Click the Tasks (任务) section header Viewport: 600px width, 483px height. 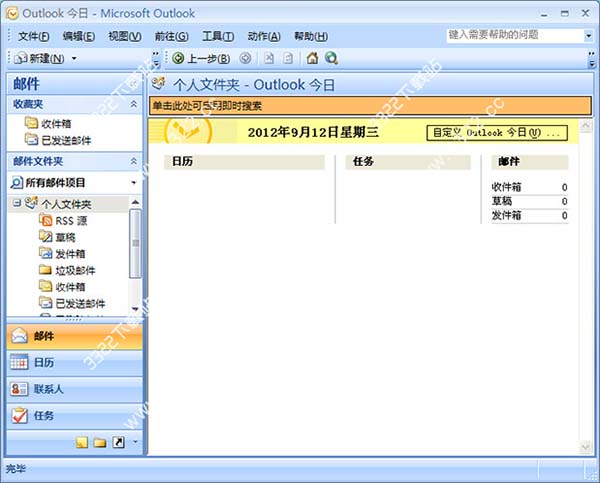pyautogui.click(x=408, y=162)
